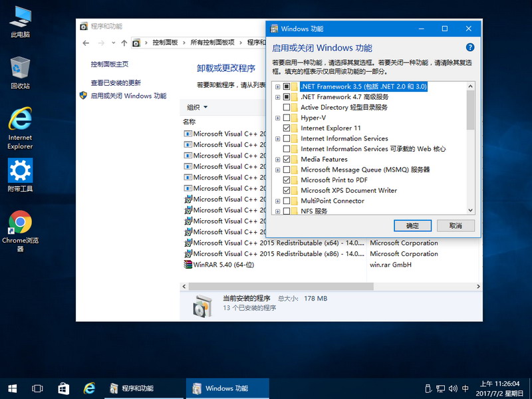Image resolution: width=532 pixels, height=399 pixels.
Task: Click the features list vertical scrollbar thumb
Action: pyautogui.click(x=470, y=110)
